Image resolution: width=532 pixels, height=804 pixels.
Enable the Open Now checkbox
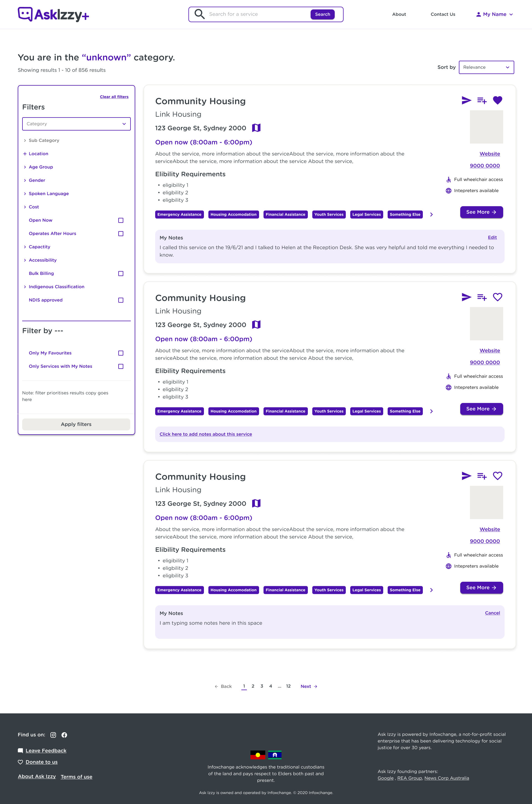(x=121, y=220)
